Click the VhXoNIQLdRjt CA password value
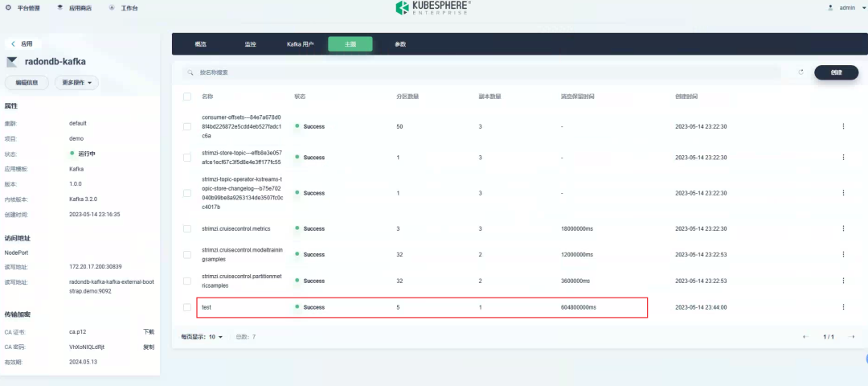Image resolution: width=868 pixels, height=386 pixels. (x=87, y=347)
